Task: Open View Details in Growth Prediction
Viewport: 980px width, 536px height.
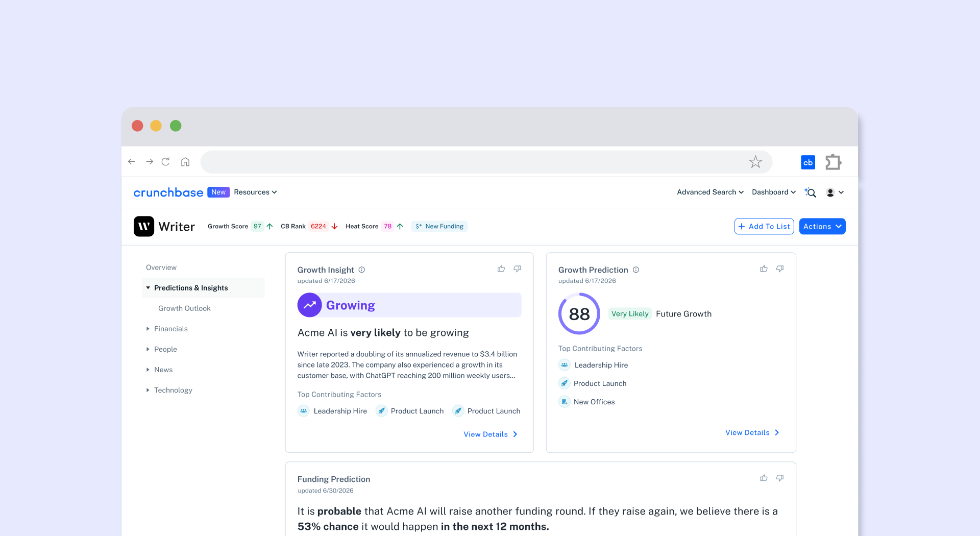Action: tap(752, 432)
